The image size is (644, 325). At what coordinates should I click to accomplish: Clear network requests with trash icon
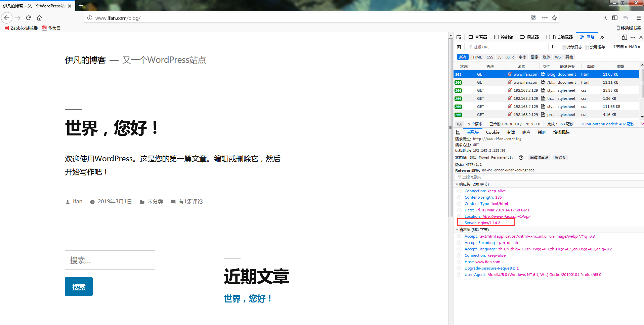point(459,47)
